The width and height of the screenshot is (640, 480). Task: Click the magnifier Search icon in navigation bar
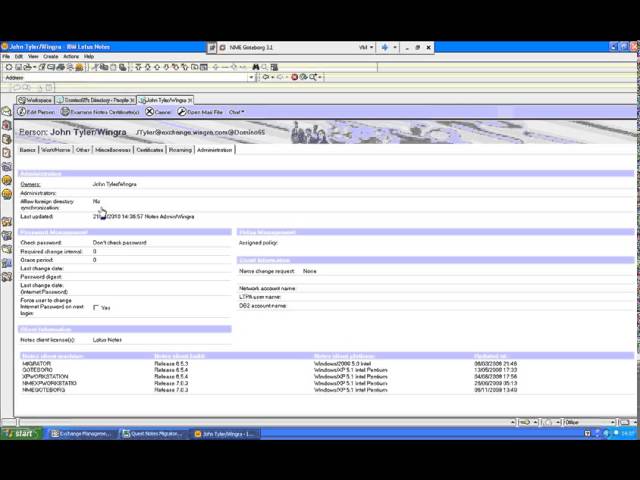[x=313, y=77]
